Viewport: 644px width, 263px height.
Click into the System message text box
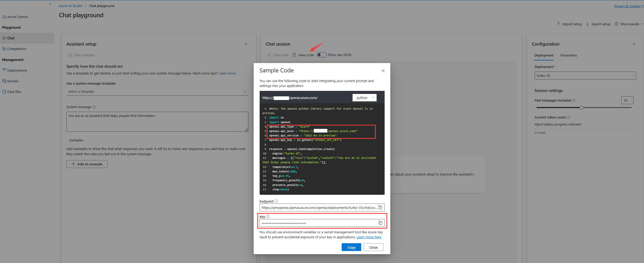(157, 122)
